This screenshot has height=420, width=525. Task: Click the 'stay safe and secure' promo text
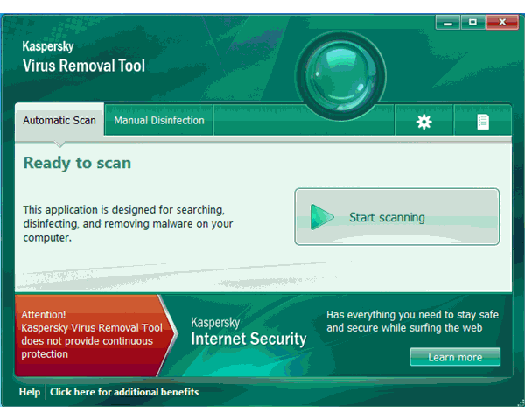(x=413, y=321)
